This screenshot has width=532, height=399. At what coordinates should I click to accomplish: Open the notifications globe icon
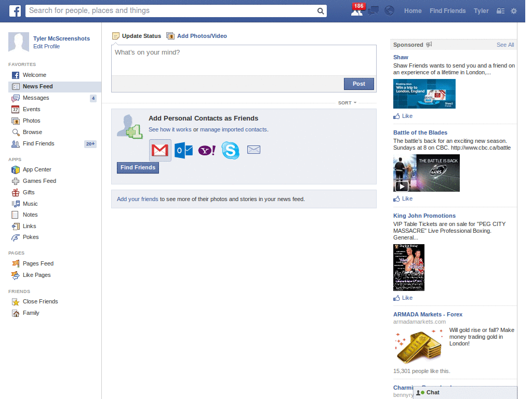coord(389,11)
